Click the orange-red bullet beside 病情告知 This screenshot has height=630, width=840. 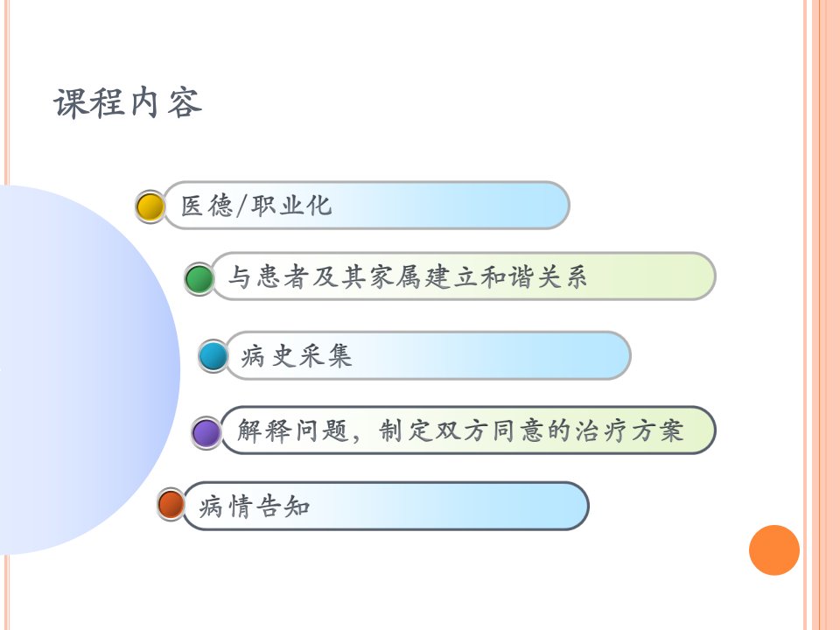pyautogui.click(x=171, y=504)
